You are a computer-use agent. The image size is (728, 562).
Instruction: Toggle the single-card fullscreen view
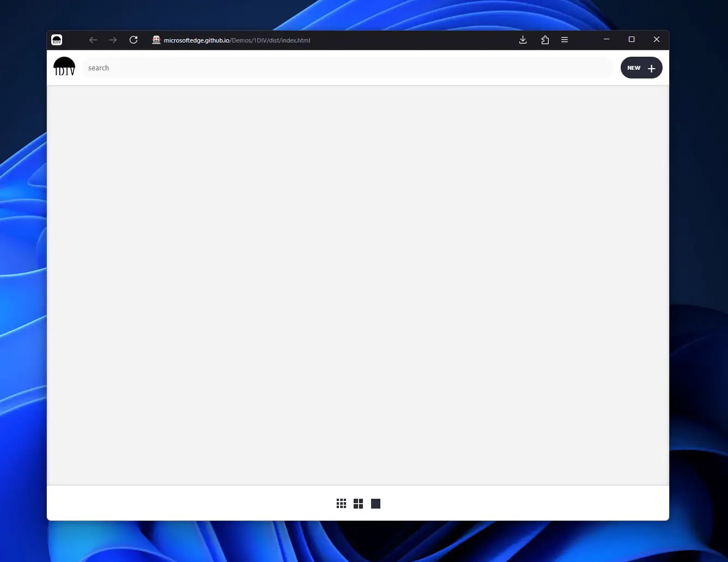point(375,503)
